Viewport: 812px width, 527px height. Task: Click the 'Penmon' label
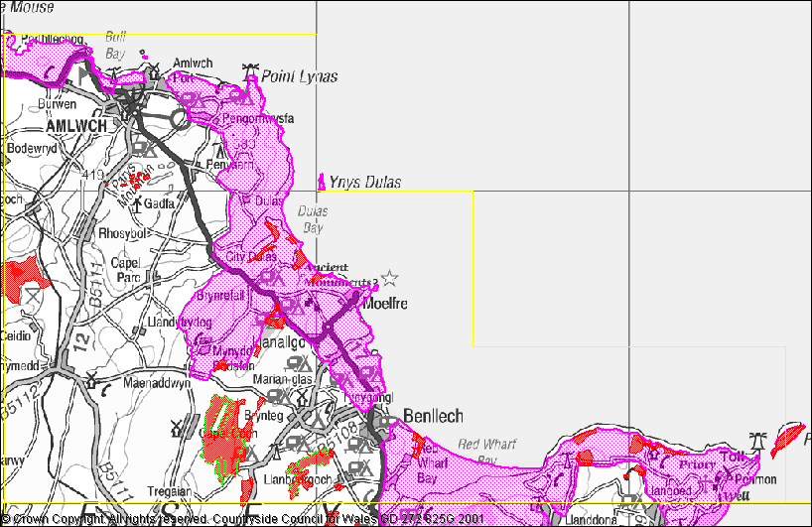[x=755, y=480]
